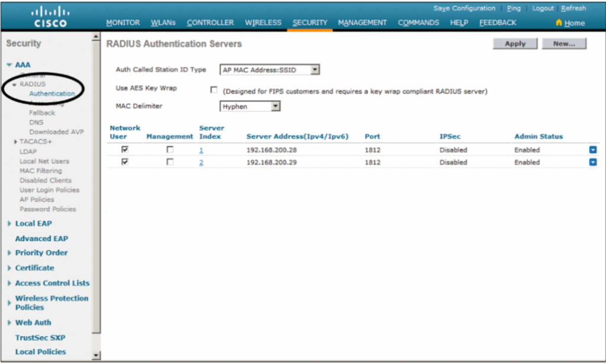Expand the Priority Order section
Image resolution: width=606 pixels, height=364 pixels.
point(9,253)
